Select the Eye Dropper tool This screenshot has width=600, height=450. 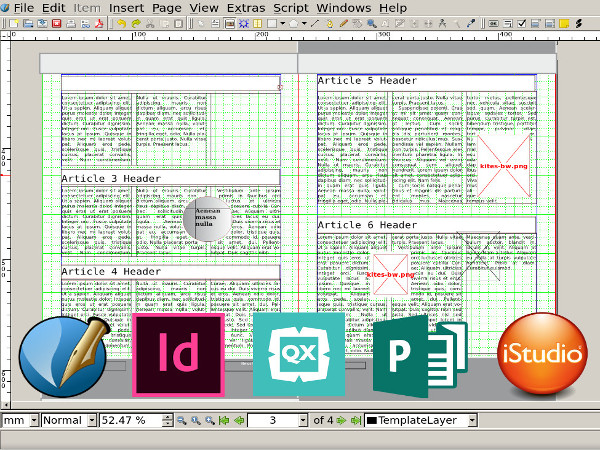click(x=471, y=24)
